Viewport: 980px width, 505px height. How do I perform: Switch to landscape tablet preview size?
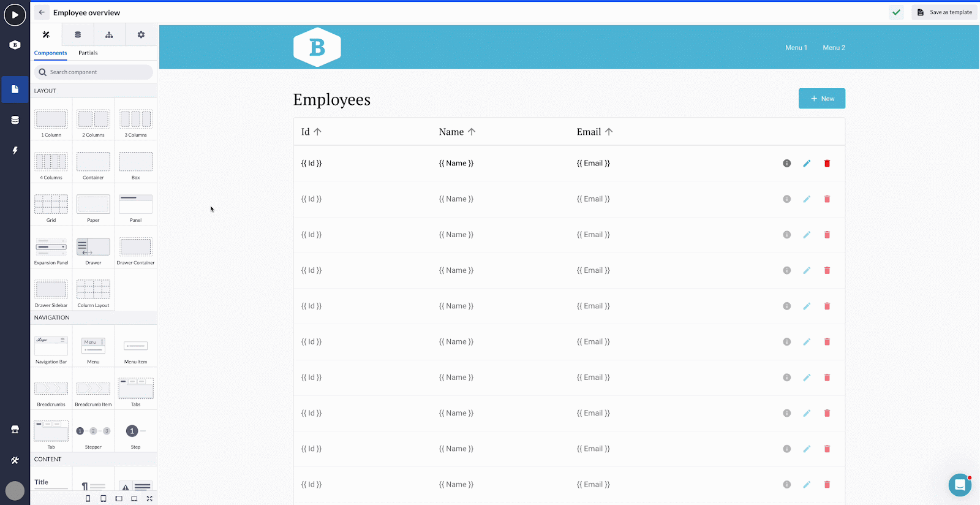tap(119, 499)
